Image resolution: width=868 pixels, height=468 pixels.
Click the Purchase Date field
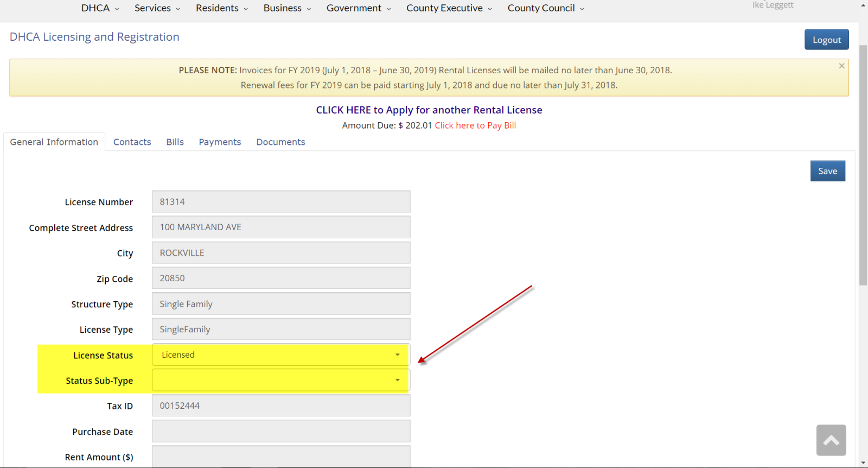point(280,432)
